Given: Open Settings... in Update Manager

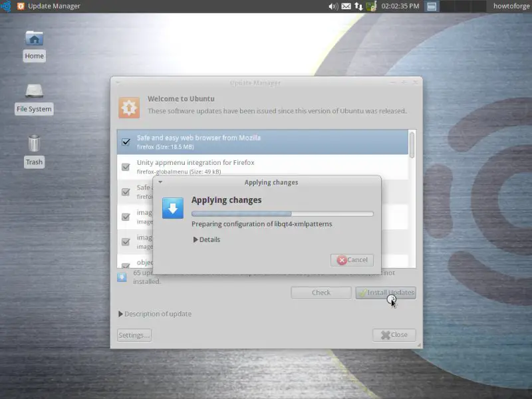Looking at the screenshot, I should pos(134,335).
